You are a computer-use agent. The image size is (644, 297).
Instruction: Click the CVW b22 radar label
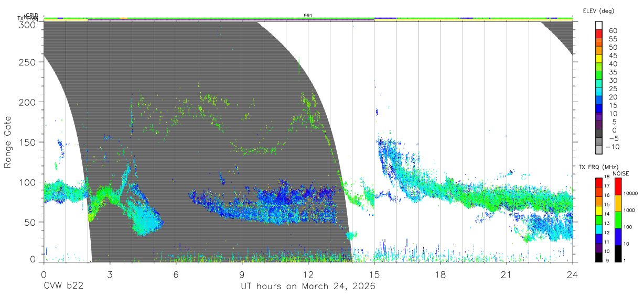click(63, 287)
